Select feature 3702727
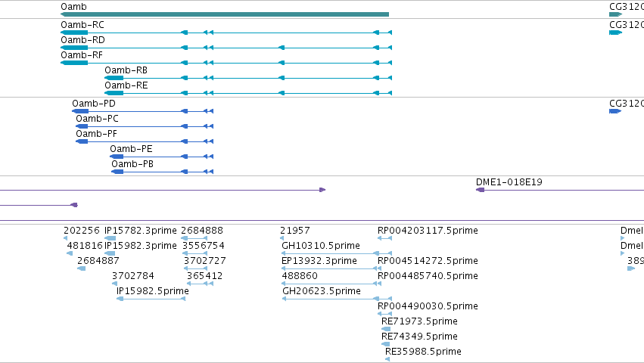 [x=204, y=261]
